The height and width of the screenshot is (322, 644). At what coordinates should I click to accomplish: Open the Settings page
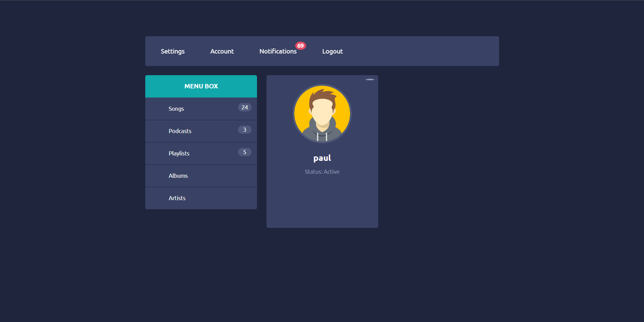click(x=173, y=51)
